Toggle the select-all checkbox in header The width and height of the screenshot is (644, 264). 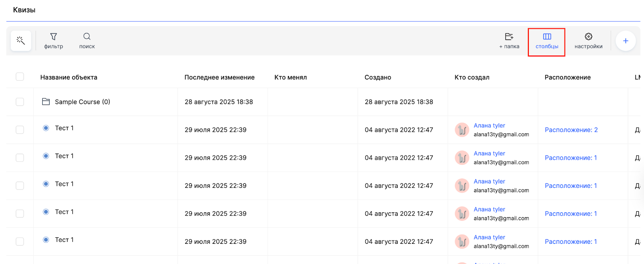tap(20, 77)
